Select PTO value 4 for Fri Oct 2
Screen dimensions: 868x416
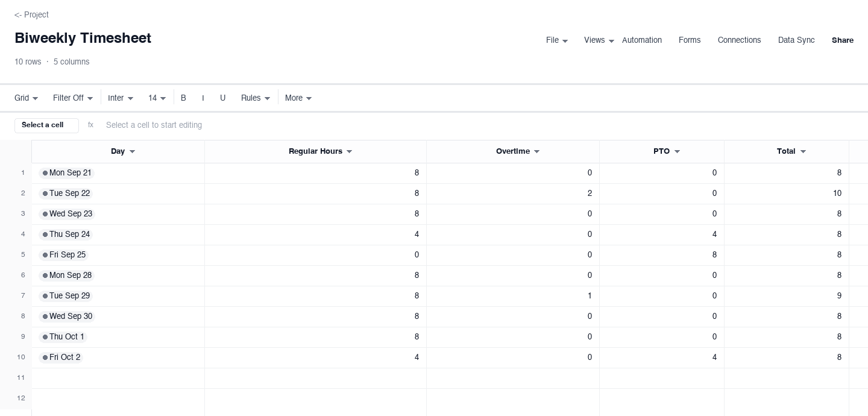662,358
